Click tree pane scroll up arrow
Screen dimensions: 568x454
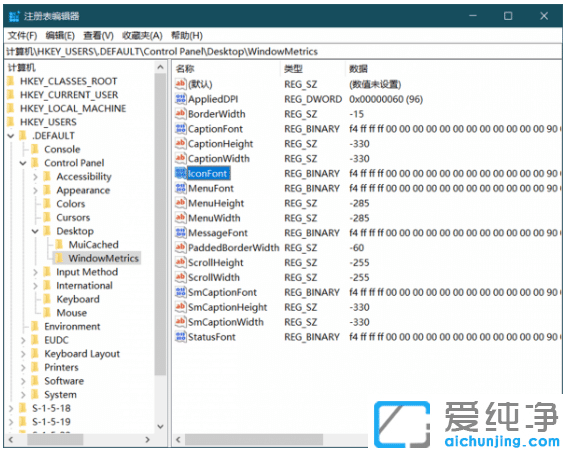160,67
